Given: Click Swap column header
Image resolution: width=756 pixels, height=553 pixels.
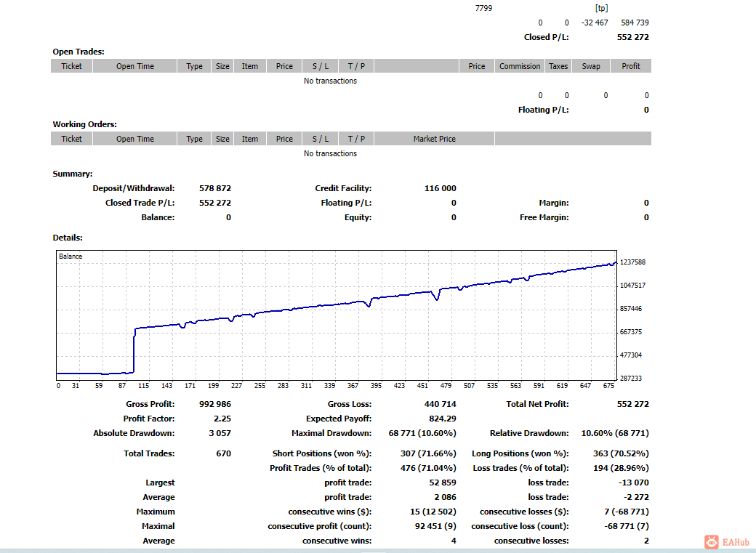Looking at the screenshot, I should (x=590, y=66).
